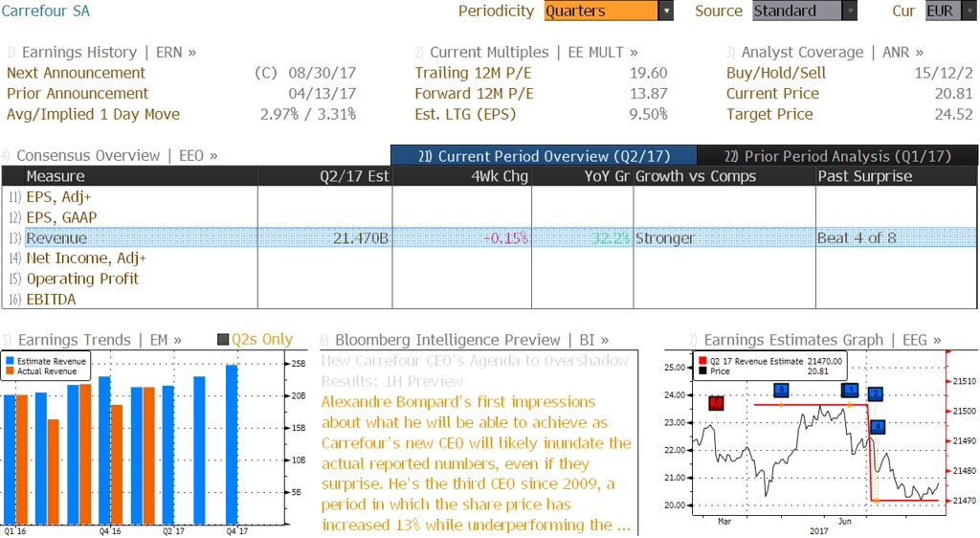Open the Periodicity Quarters dropdown

click(609, 11)
